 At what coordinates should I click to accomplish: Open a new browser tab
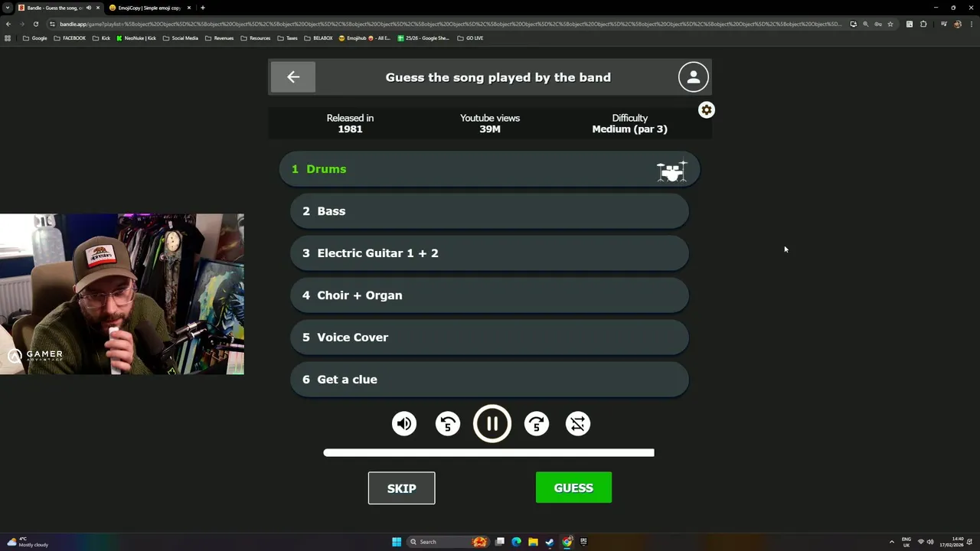click(202, 8)
